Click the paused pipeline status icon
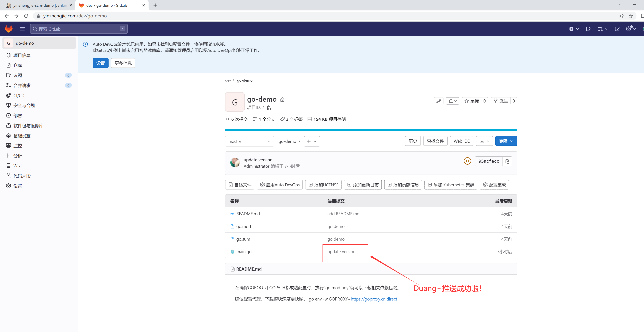Image resolution: width=644 pixels, height=332 pixels. 467,161
